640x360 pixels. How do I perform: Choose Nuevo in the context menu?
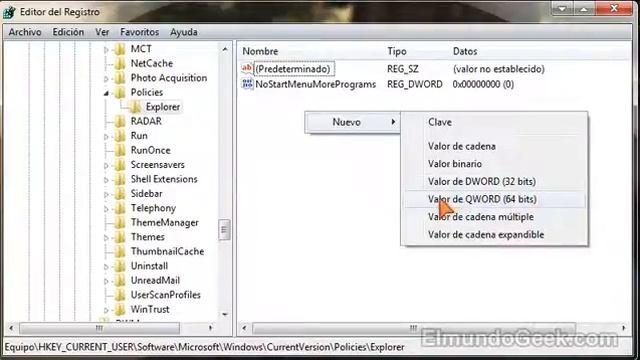352,122
